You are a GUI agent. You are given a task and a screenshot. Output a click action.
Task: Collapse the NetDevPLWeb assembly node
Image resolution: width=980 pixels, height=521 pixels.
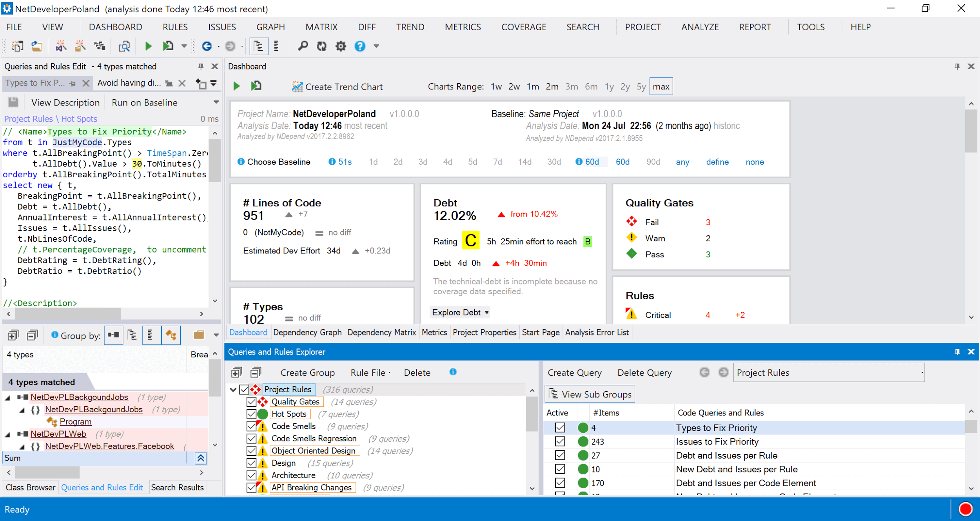point(8,434)
